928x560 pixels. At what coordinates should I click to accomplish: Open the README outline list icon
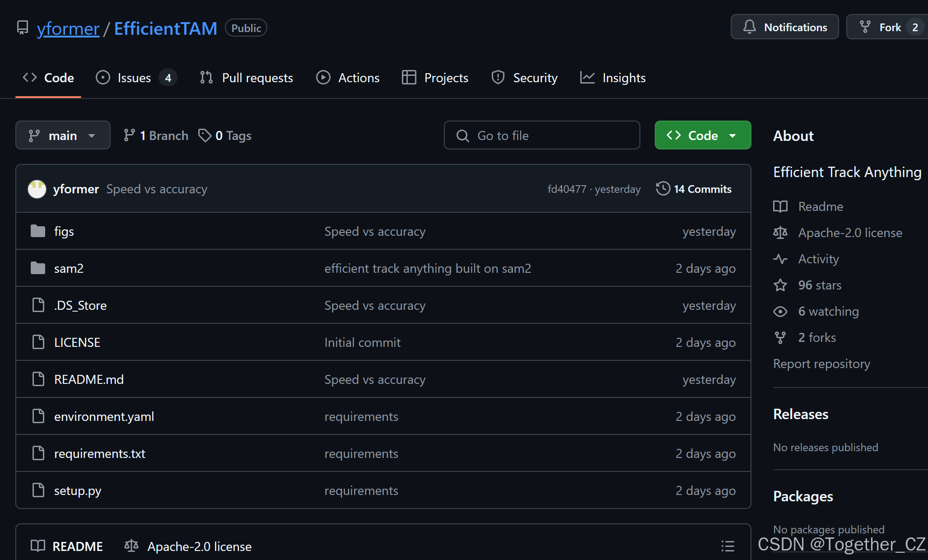click(727, 546)
